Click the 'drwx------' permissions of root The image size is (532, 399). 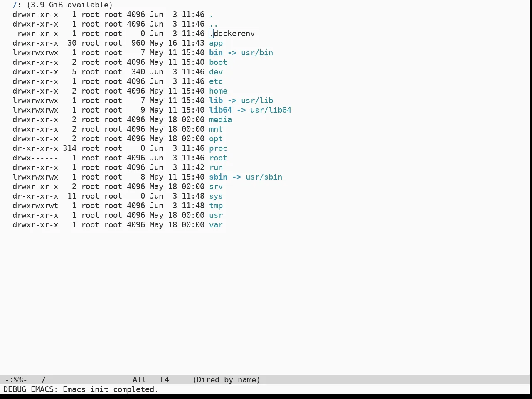35,158
